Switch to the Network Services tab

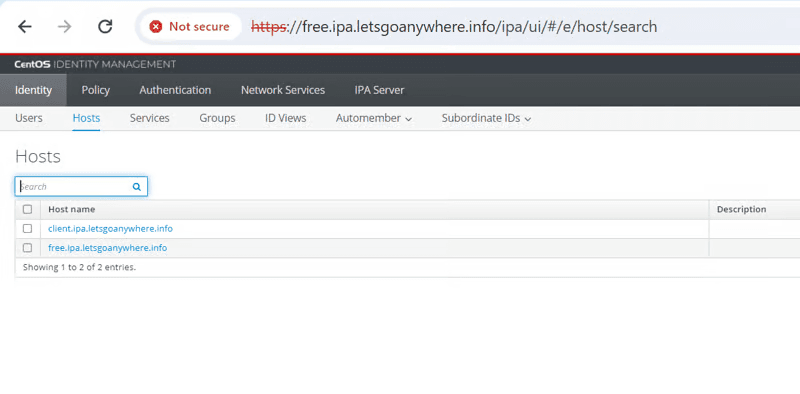pyautogui.click(x=283, y=90)
